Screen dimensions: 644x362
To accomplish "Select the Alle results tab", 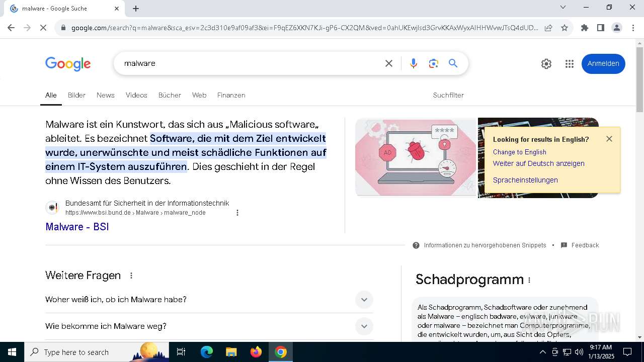I will pos(51,95).
